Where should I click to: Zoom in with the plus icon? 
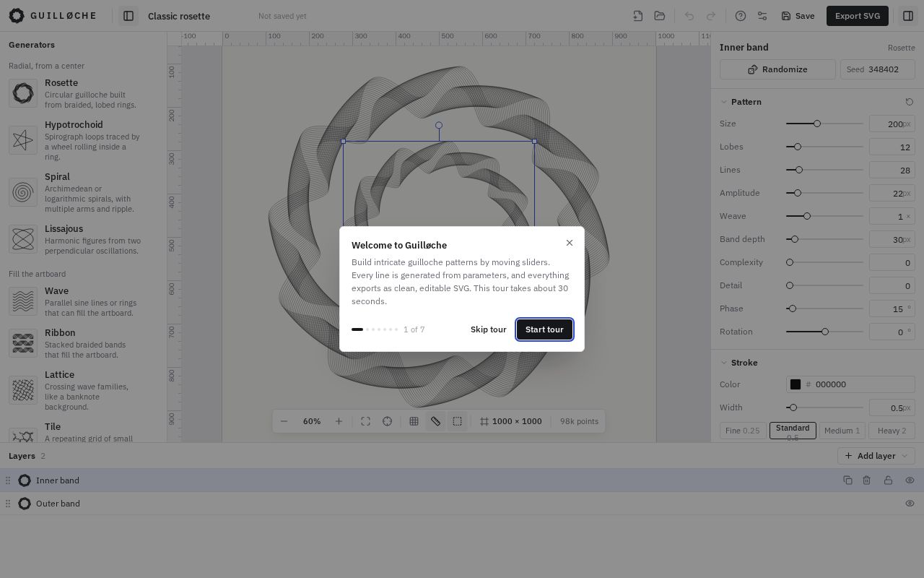(x=339, y=421)
